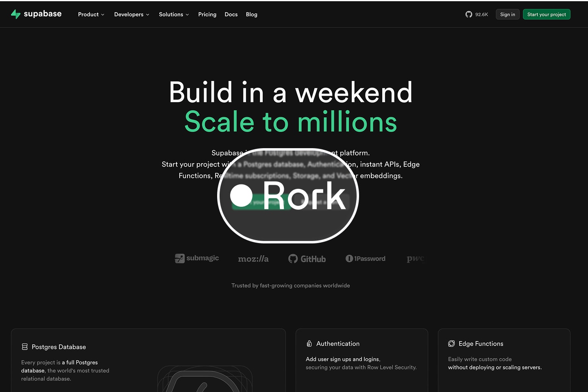The height and width of the screenshot is (392, 588).
Task: Click the Supabase lightning bolt logo
Action: (15, 14)
